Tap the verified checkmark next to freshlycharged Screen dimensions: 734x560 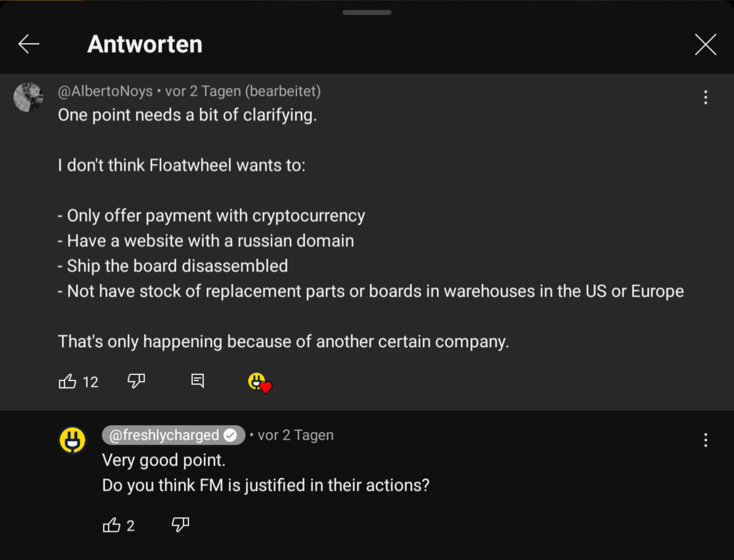(230, 435)
